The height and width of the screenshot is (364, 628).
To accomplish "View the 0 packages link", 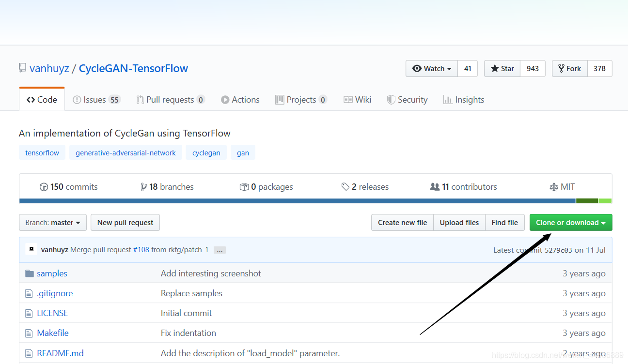I will tap(267, 187).
